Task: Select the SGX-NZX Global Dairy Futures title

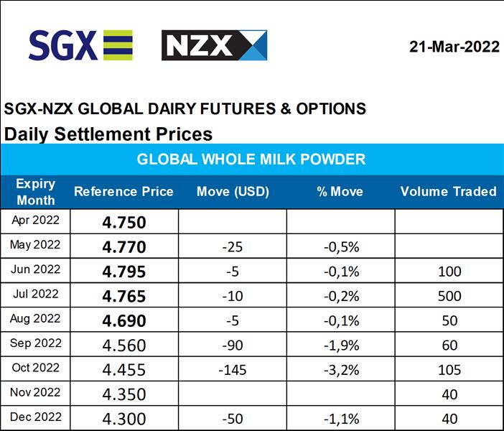Action: (185, 109)
